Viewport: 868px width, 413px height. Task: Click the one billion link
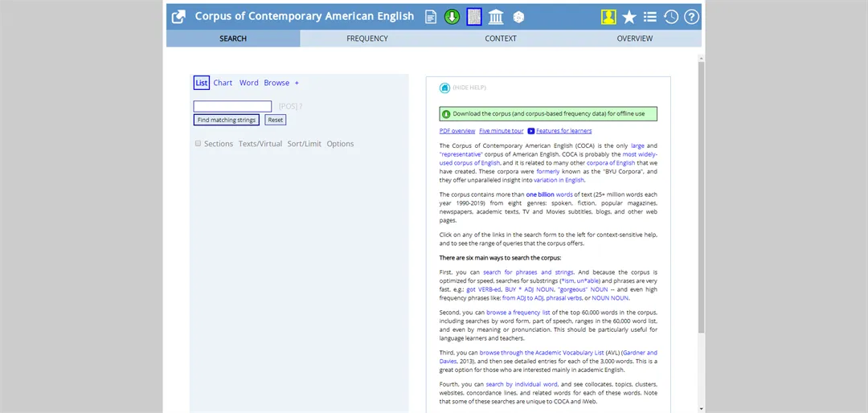[540, 195]
